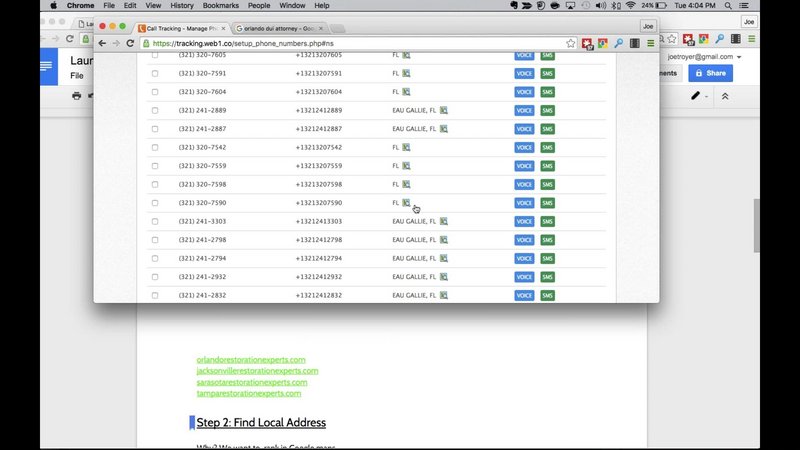Check the box for (321) 241-2794

(x=155, y=258)
